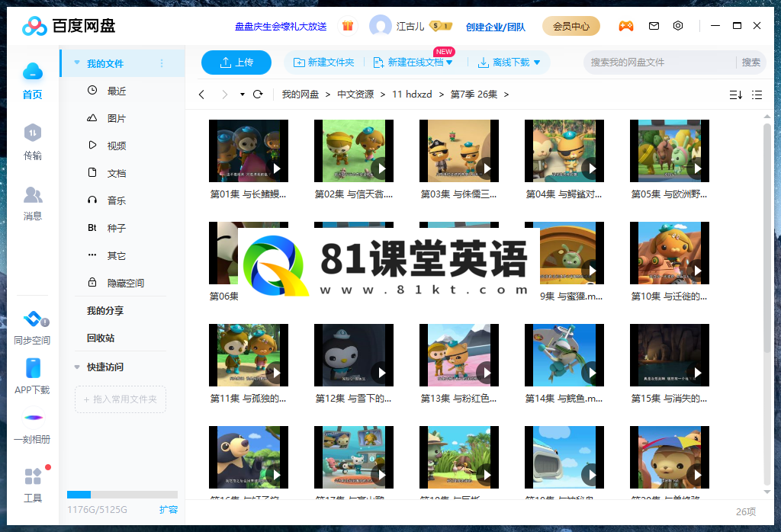
Task: Switch to list view icon
Action: tap(757, 95)
